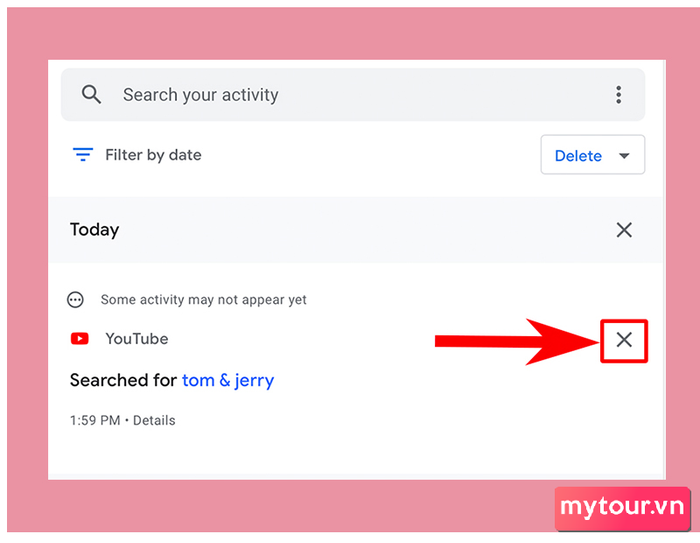Open the YouTube product label

click(137, 339)
